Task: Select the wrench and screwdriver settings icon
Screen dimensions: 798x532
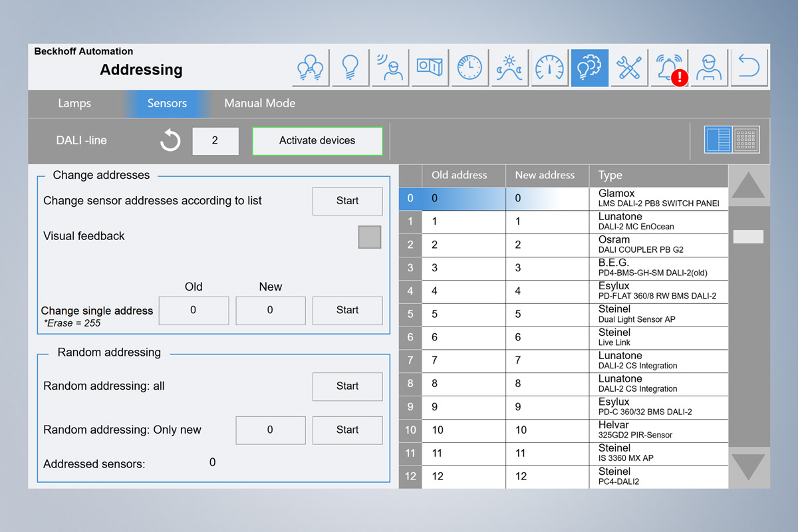Action: [629, 67]
